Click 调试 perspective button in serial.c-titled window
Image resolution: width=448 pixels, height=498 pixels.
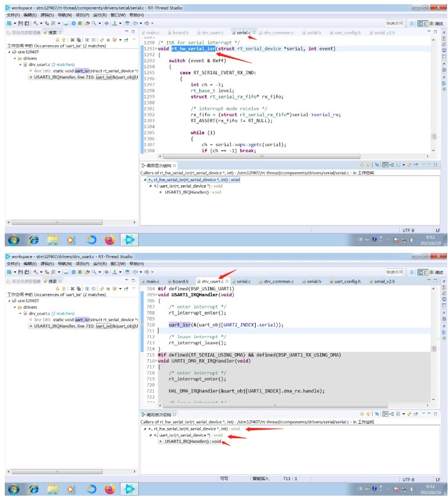437,23
